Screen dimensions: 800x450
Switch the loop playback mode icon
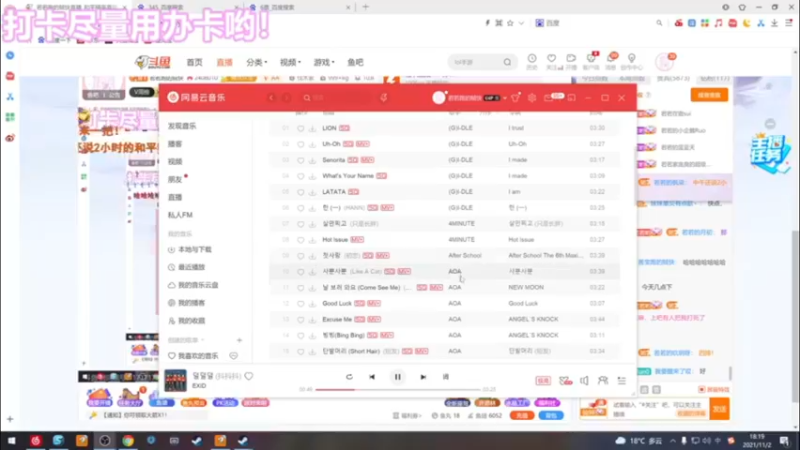349,377
